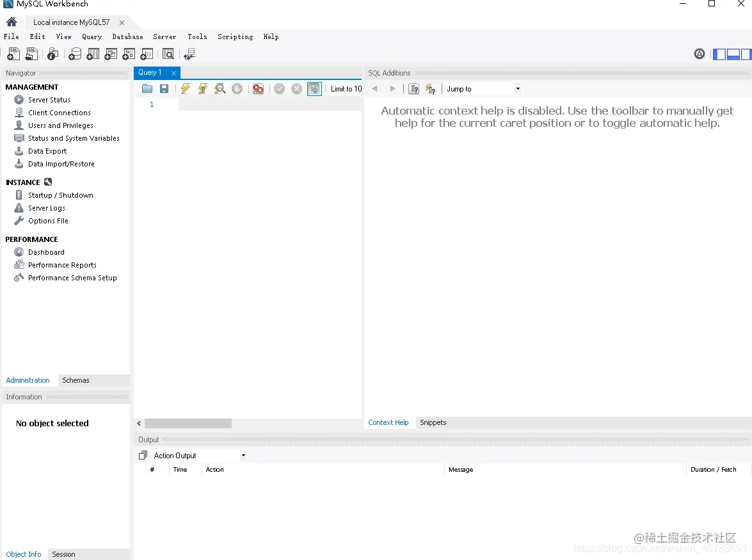The image size is (752, 560).
Task: Toggle continue on error icon
Action: [x=258, y=89]
